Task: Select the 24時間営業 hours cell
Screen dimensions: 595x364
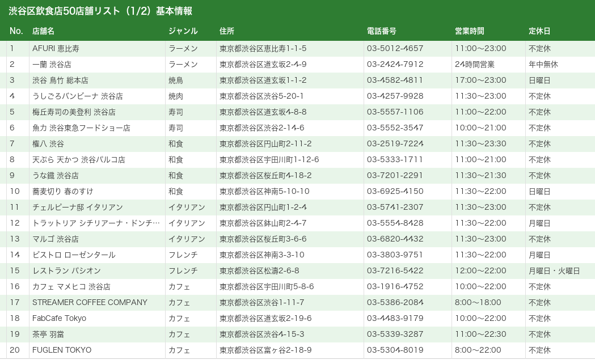Action: [x=474, y=65]
